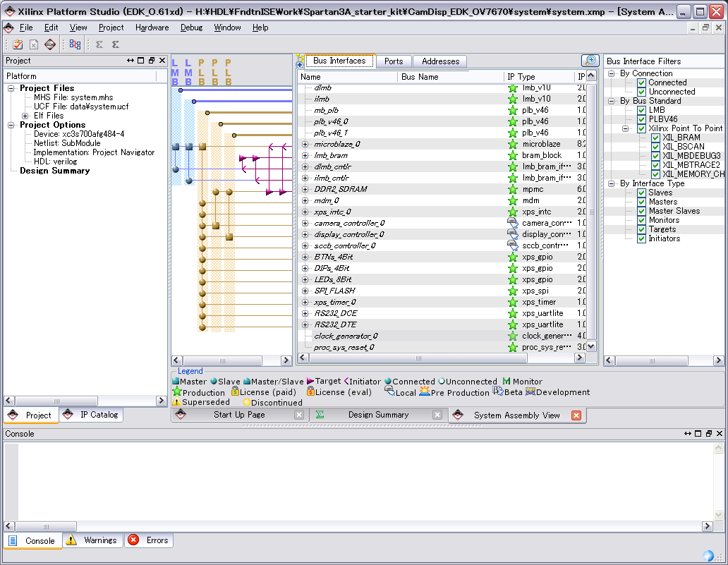Click production star icon for microblaze_0 row

point(513,145)
